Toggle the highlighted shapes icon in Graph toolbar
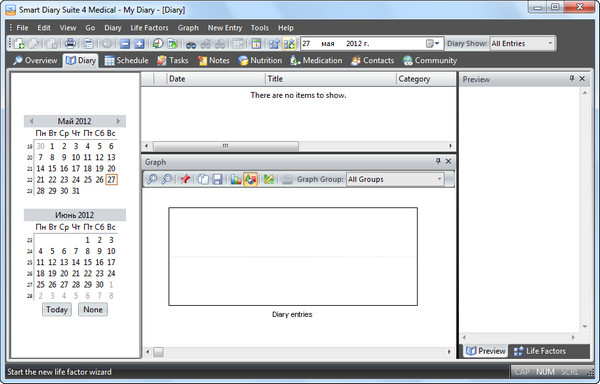Screen dimensions: 600x384 [250, 179]
